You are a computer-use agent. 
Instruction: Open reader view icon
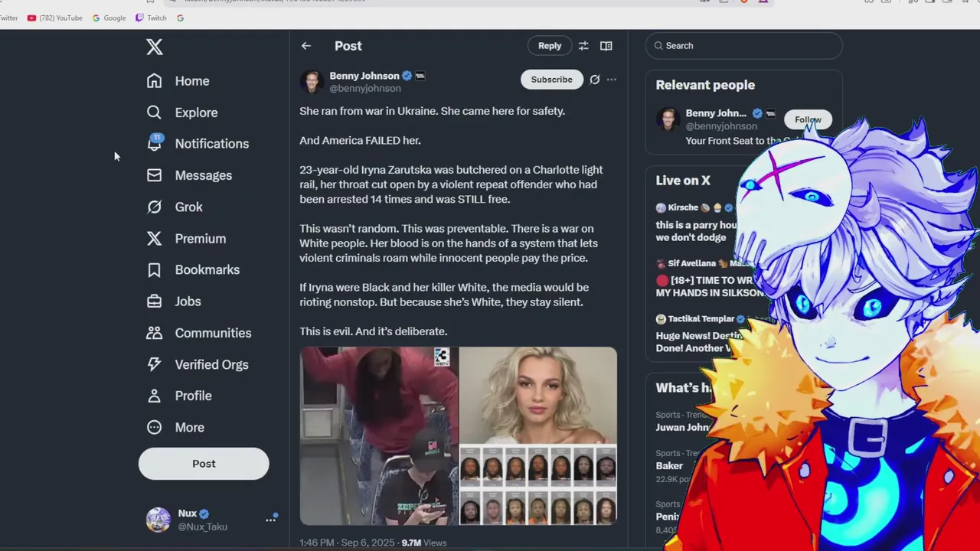tap(606, 46)
